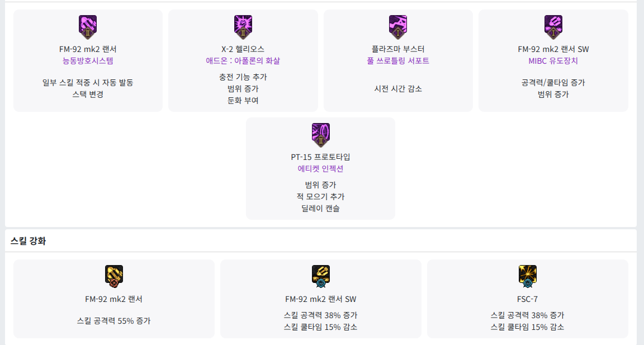This screenshot has width=644, height=345.
Task: Click the PT-15 프로토타입 skill name
Action: point(320,157)
